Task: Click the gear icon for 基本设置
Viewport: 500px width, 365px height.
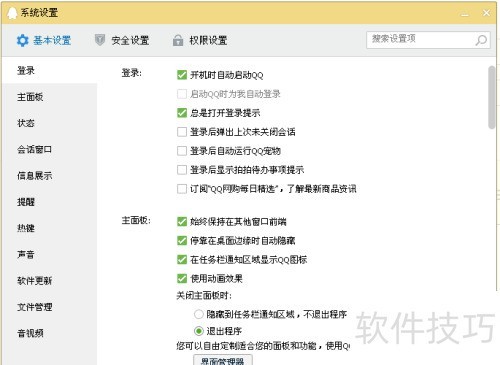Action: click(23, 41)
